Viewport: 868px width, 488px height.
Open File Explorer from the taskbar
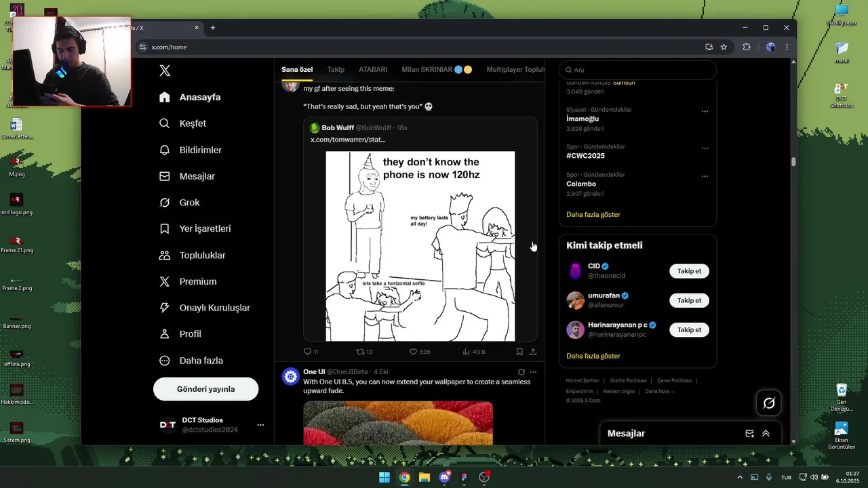[x=425, y=477]
